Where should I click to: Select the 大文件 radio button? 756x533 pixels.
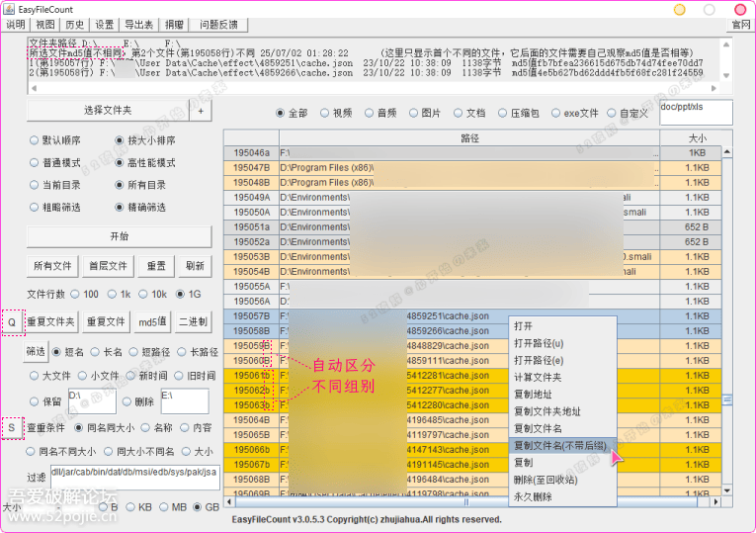(50, 376)
